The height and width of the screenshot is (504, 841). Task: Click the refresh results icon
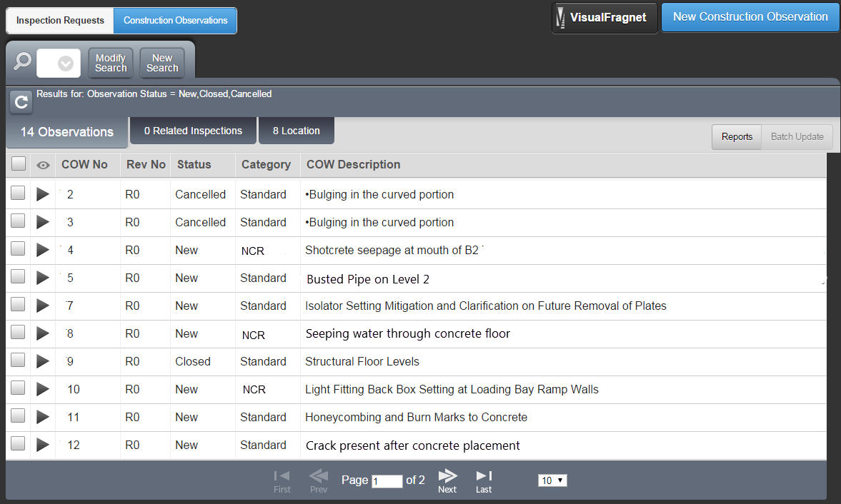pos(21,103)
